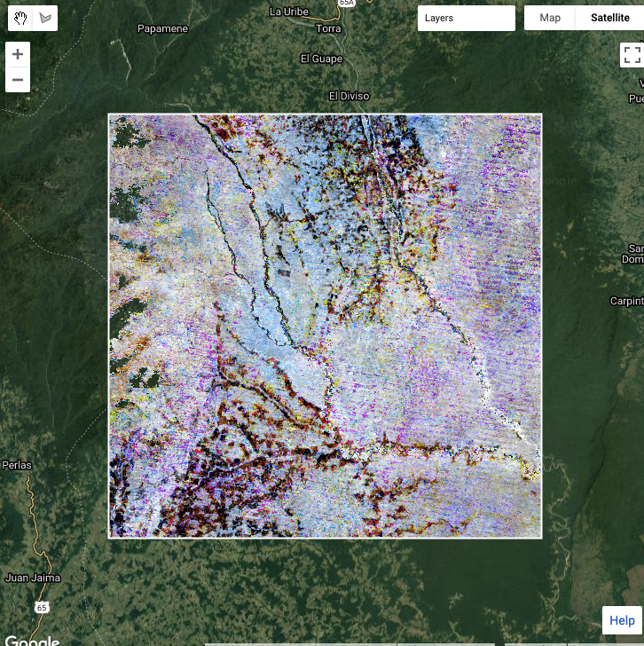This screenshot has height=646, width=644.
Task: Click the El Diviso place label
Action: click(349, 96)
